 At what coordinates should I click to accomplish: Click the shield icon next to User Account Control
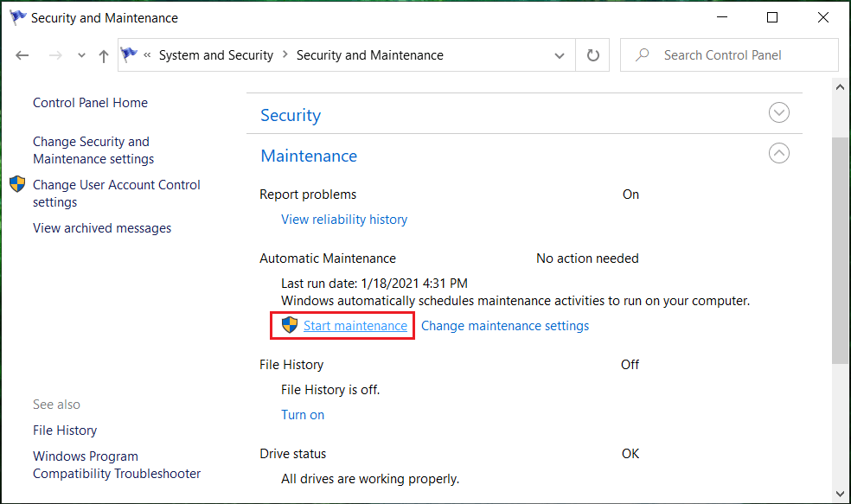(17, 184)
